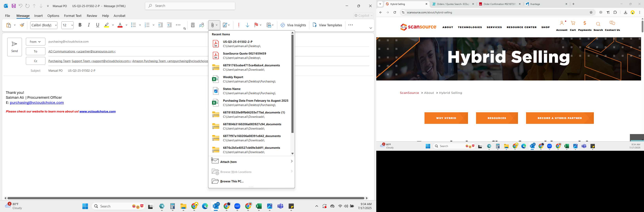This screenshot has width=644, height=212.
Task: Click the Send button
Action: pyautogui.click(x=15, y=47)
